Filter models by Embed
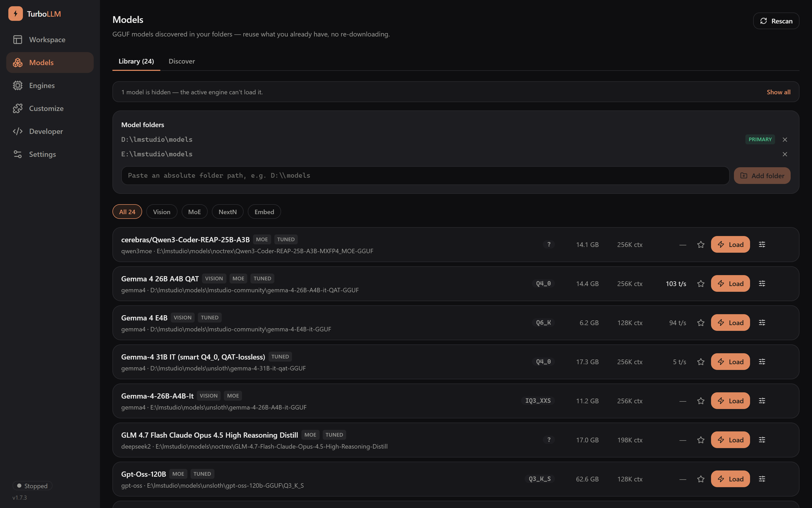The width and height of the screenshot is (812, 508). [x=264, y=212]
